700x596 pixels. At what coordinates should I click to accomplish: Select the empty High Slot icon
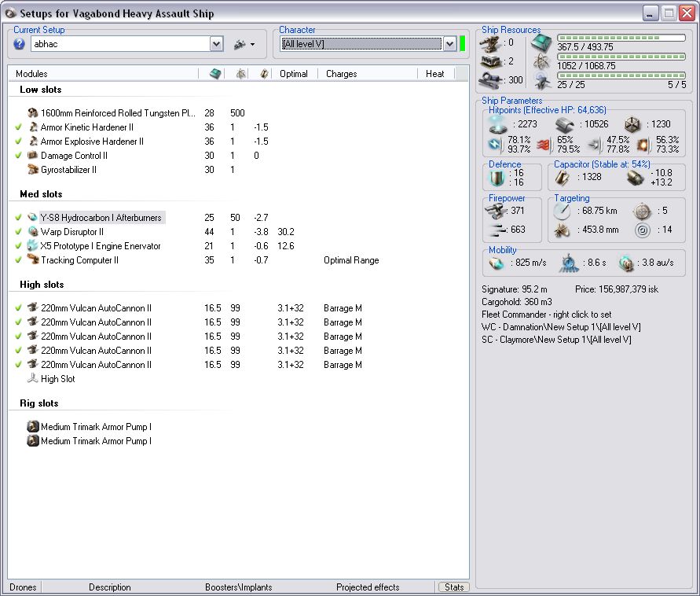[33, 379]
